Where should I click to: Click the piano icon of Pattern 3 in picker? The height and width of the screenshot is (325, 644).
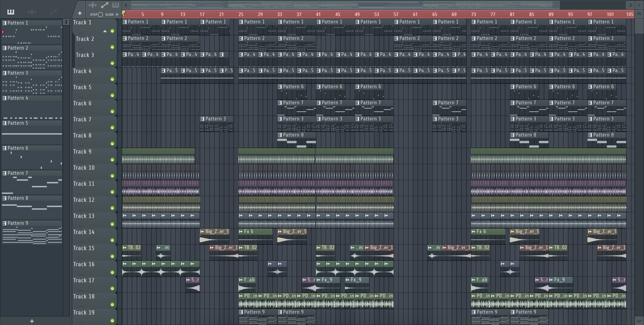tap(4, 73)
